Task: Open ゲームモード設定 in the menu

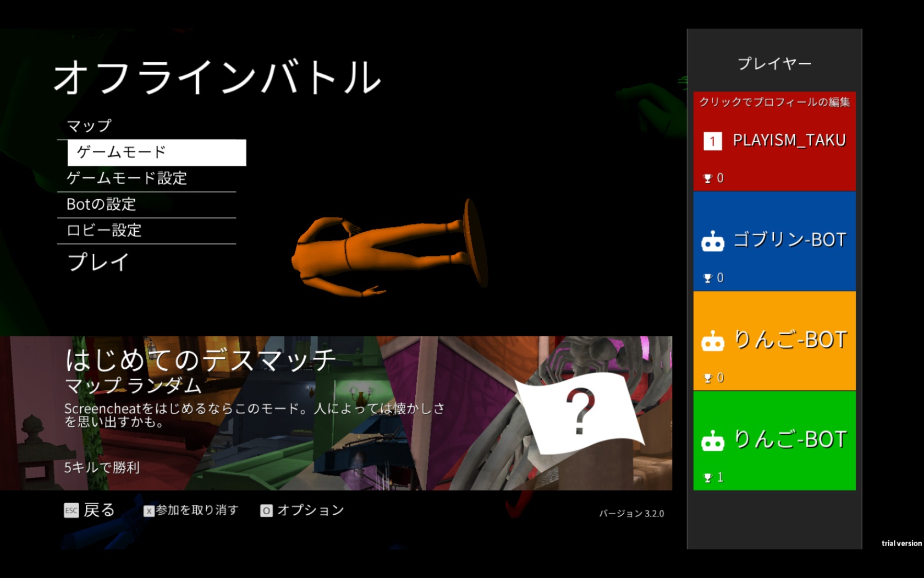Action: (x=146, y=178)
